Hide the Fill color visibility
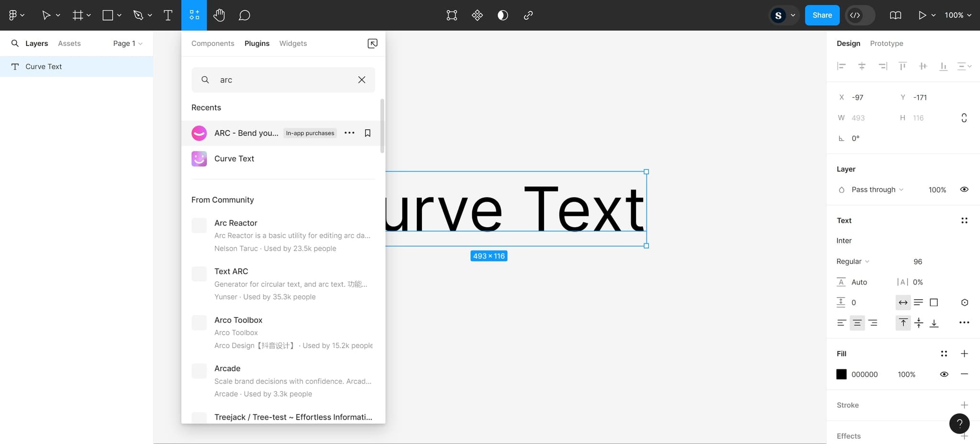The height and width of the screenshot is (444, 980). [944, 374]
